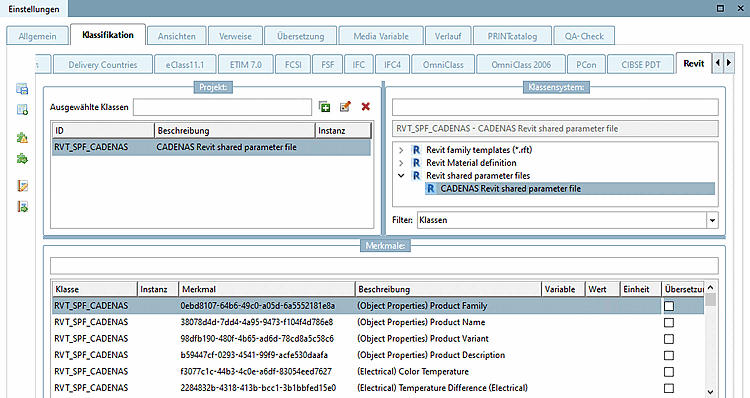Screen dimensions: 750x398
Task: Click the right arrow button to show more class tabs
Action: pyautogui.click(x=728, y=63)
